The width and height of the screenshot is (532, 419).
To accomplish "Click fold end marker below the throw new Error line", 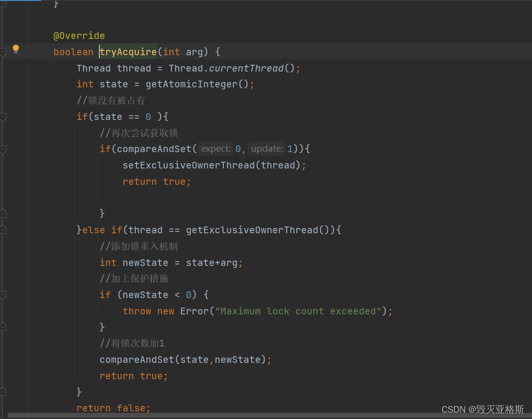I will click(x=3, y=327).
